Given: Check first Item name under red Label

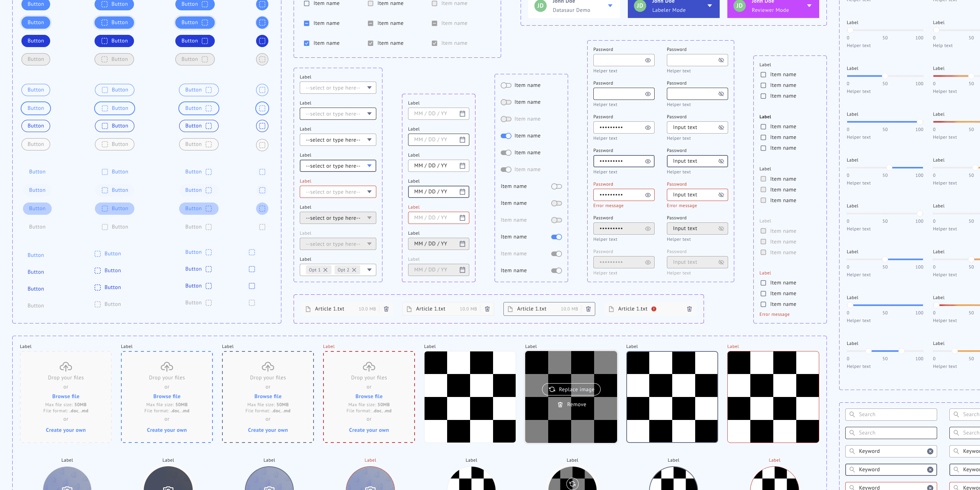Looking at the screenshot, I should [x=763, y=283].
